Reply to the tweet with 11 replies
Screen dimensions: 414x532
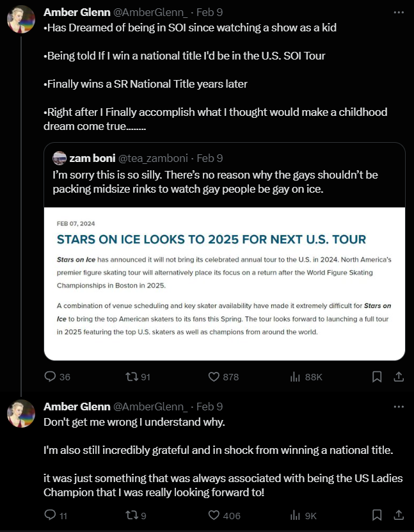51,515
